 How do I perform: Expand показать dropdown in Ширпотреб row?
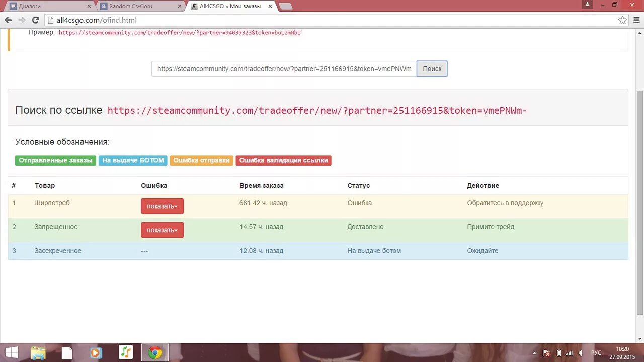point(162,206)
